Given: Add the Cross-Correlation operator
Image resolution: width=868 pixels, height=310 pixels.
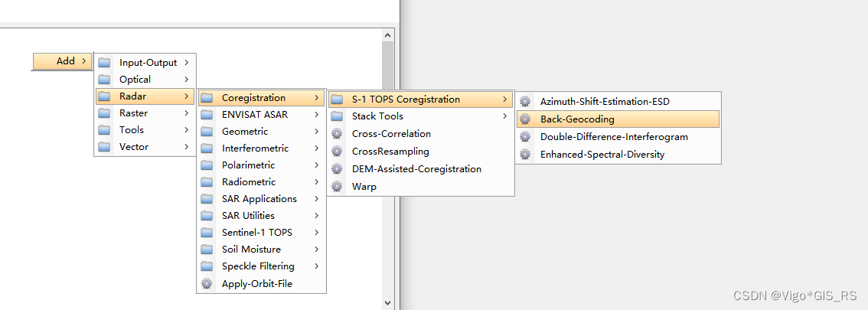Looking at the screenshot, I should (x=420, y=134).
